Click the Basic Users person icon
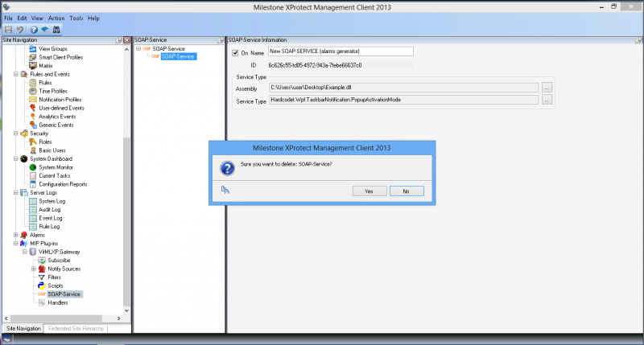The width and height of the screenshot is (644, 345). click(x=33, y=150)
